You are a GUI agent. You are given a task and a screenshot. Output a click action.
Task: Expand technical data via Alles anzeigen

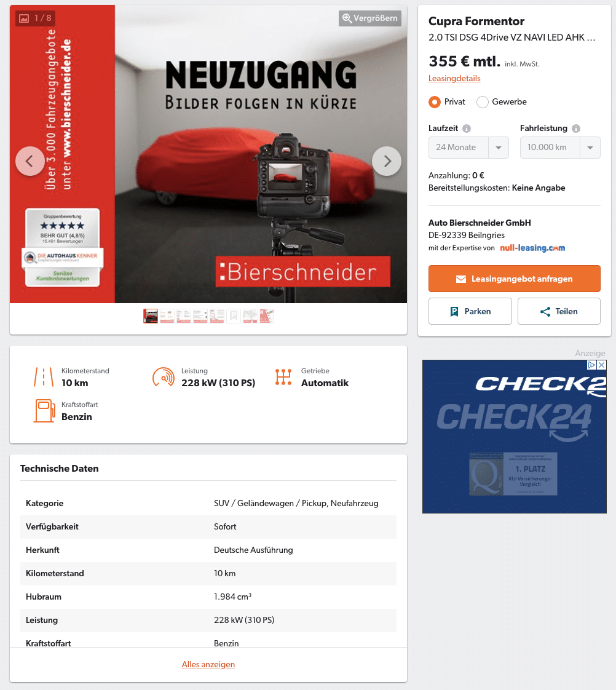[x=208, y=664]
